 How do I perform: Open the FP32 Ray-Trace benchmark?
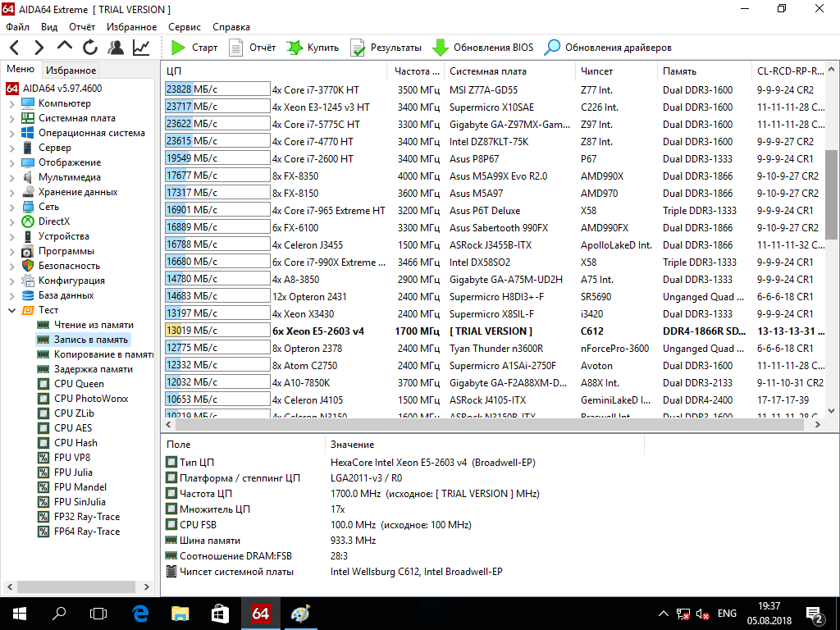79,517
